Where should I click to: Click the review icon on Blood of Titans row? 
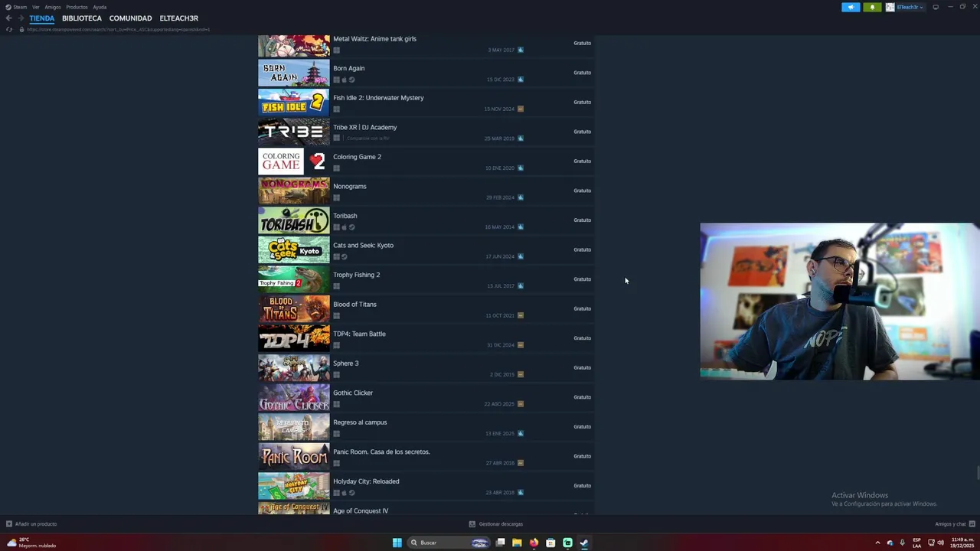click(x=521, y=315)
